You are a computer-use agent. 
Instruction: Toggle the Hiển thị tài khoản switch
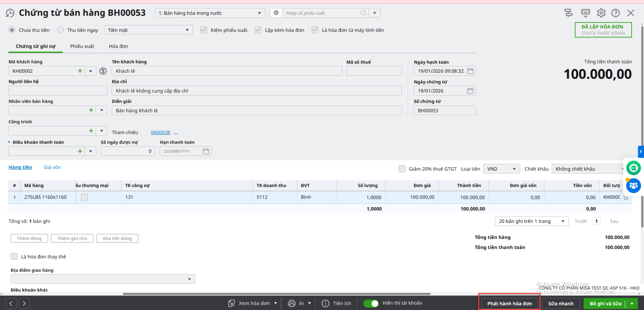point(371,304)
